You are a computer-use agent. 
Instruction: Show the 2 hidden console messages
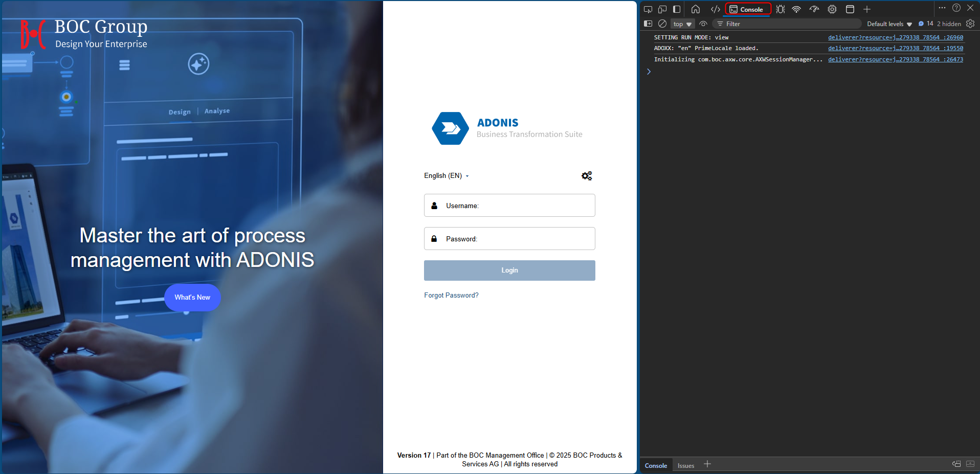click(x=949, y=24)
